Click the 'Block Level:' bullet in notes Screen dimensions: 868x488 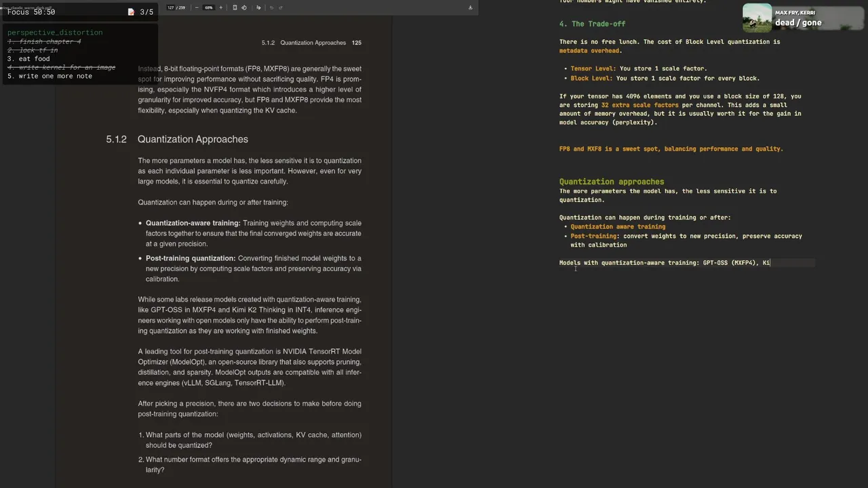click(x=591, y=78)
